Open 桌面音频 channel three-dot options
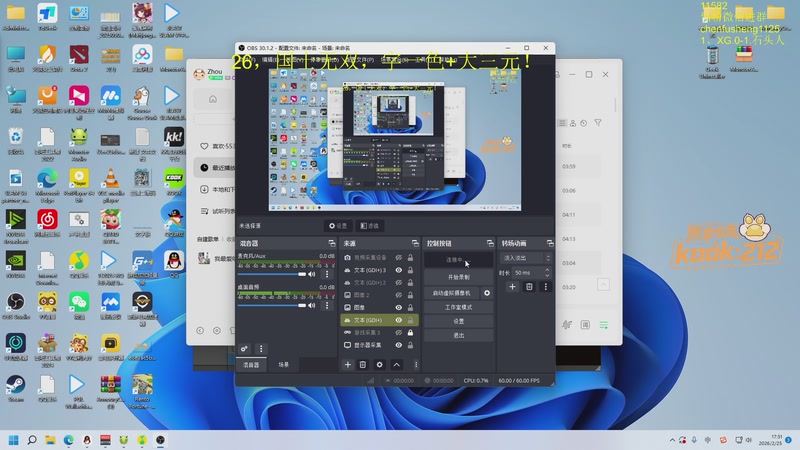 click(327, 305)
